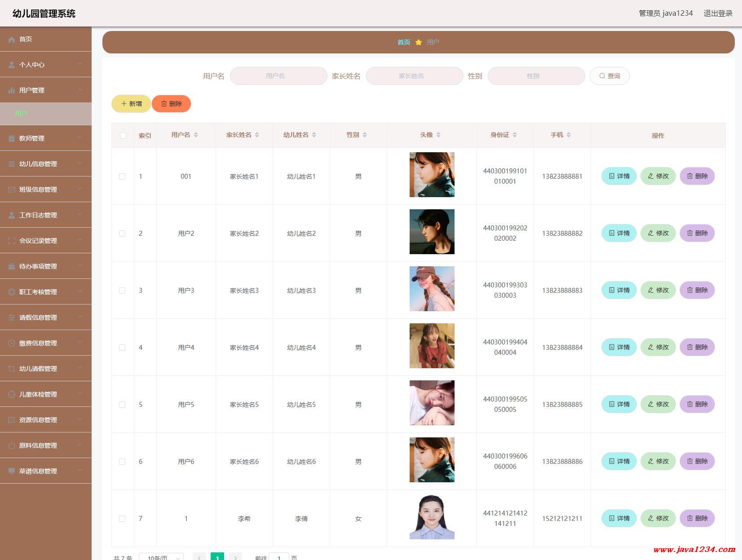Focus the 性别 search input field
742x560 pixels.
point(536,76)
